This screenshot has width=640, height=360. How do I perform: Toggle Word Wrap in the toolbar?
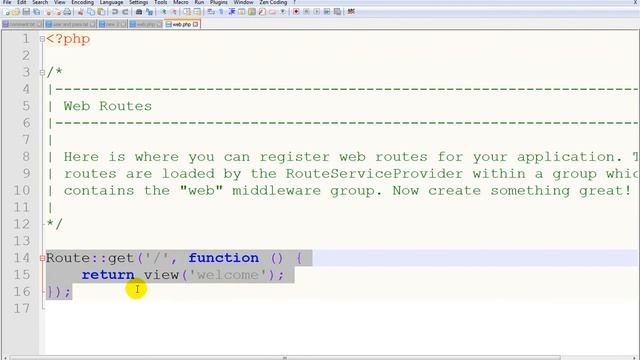211,12
